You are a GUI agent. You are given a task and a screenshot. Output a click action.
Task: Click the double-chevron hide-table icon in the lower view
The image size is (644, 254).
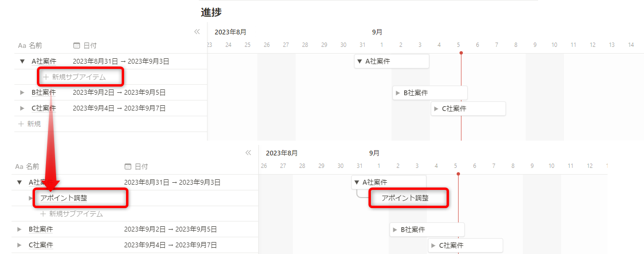[x=248, y=153]
